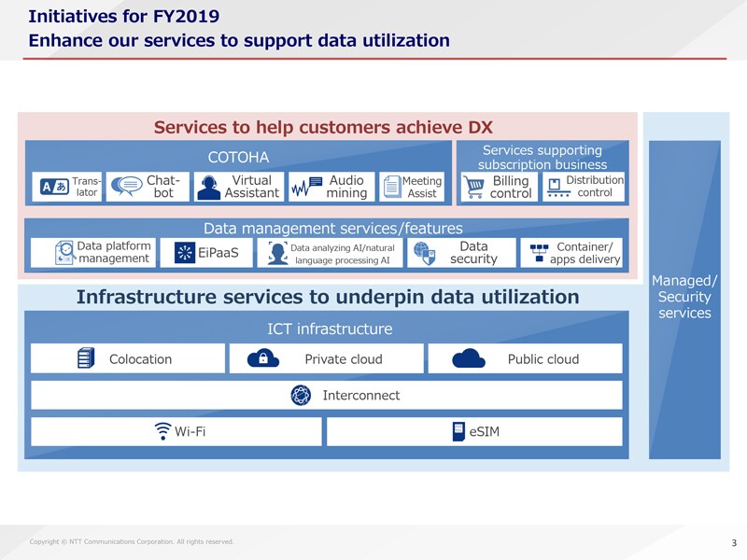Click the 'ICT infrastructure' heading
The image size is (747, 560).
click(x=330, y=329)
